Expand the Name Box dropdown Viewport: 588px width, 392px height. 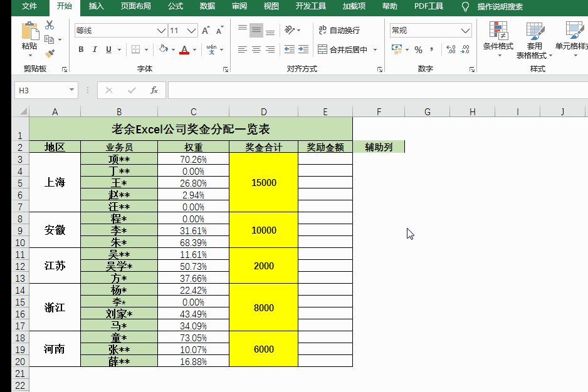tap(71, 90)
